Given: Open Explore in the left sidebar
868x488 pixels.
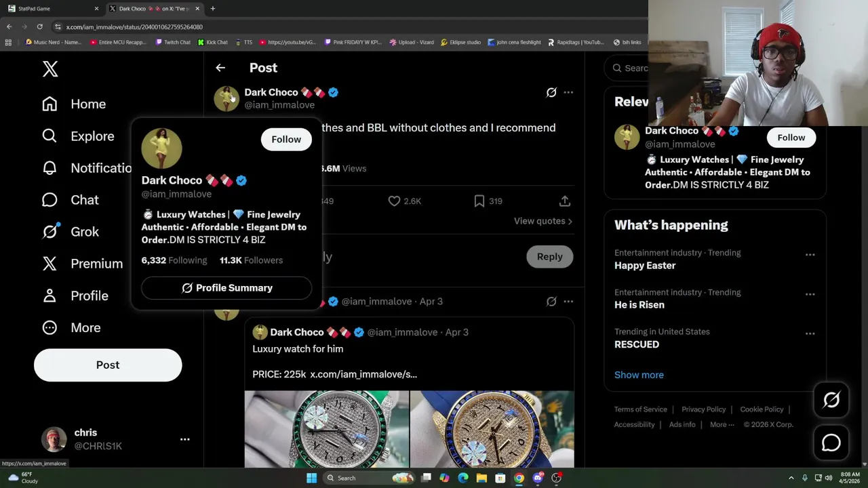Looking at the screenshot, I should pyautogui.click(x=78, y=136).
